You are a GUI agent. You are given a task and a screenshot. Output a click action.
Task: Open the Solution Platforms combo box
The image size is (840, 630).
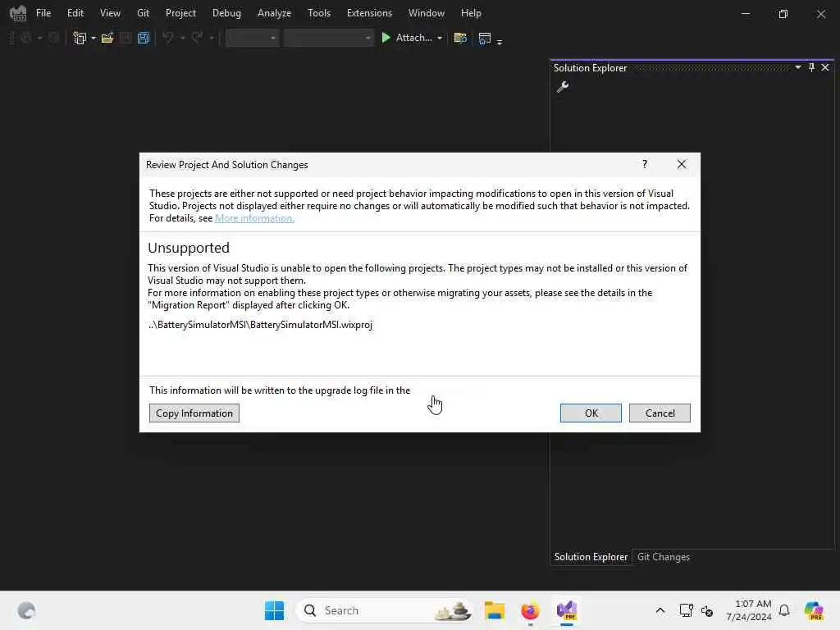pos(328,38)
